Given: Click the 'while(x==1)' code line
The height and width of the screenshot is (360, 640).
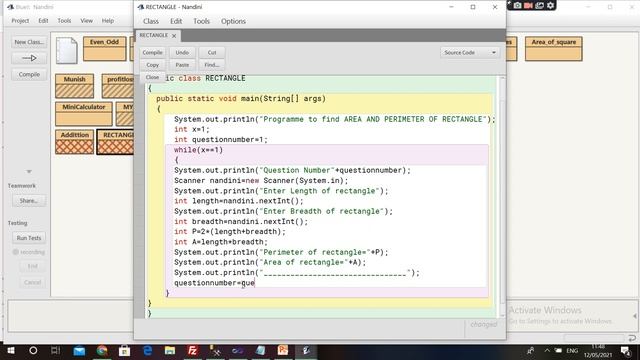Looking at the screenshot, I should click(x=198, y=150).
